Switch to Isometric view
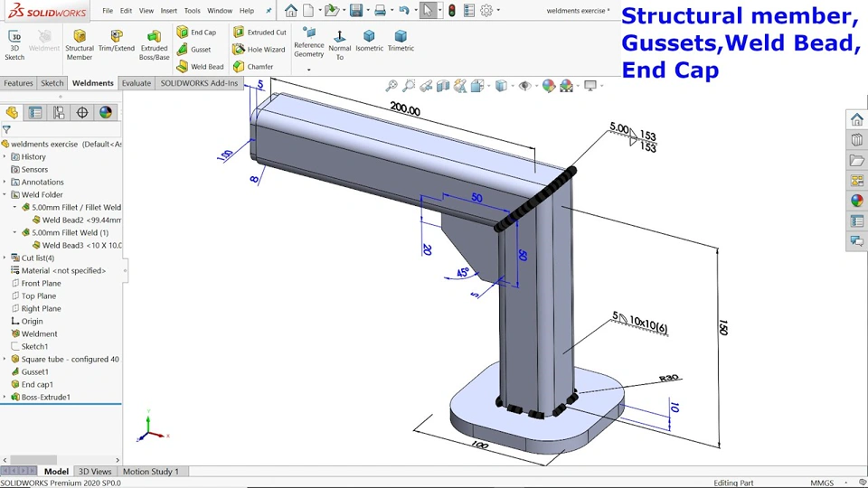Image resolution: width=868 pixels, height=488 pixels. pyautogui.click(x=369, y=41)
